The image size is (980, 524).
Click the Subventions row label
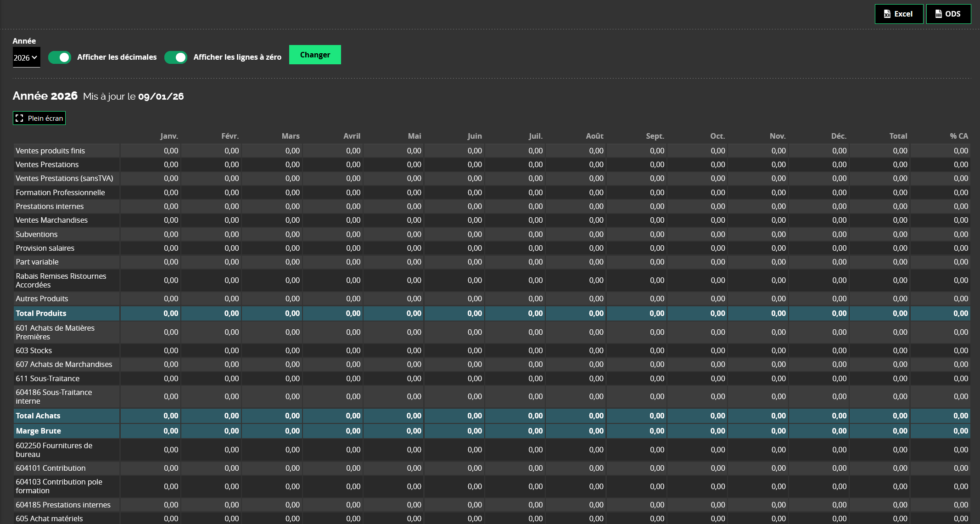[x=37, y=234]
